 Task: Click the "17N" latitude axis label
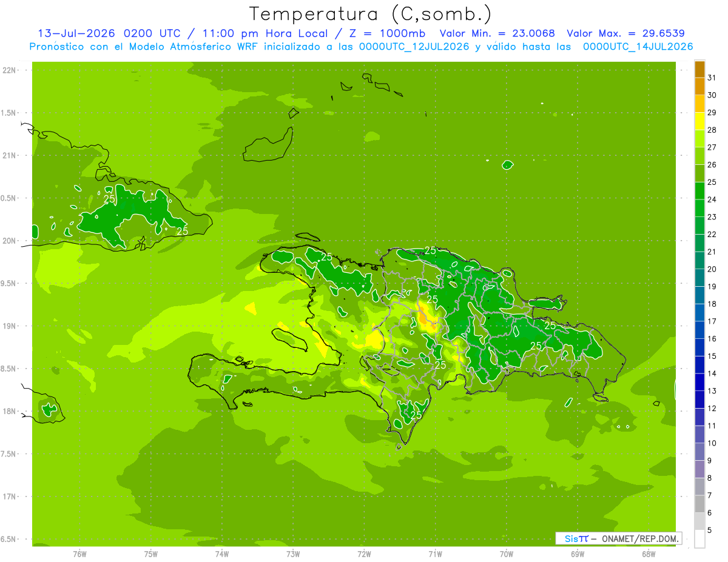9,497
